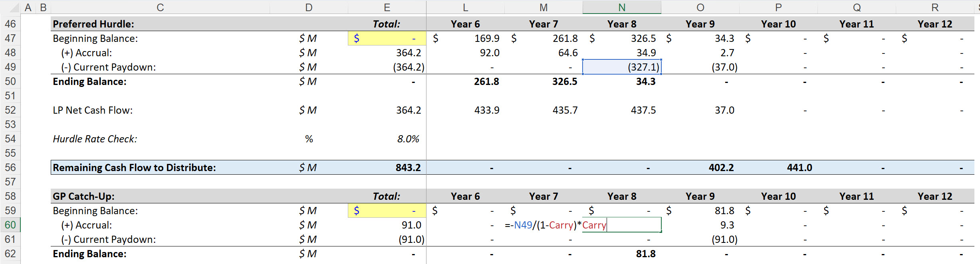Select Year 7 accrual value 64.6

[x=568, y=53]
